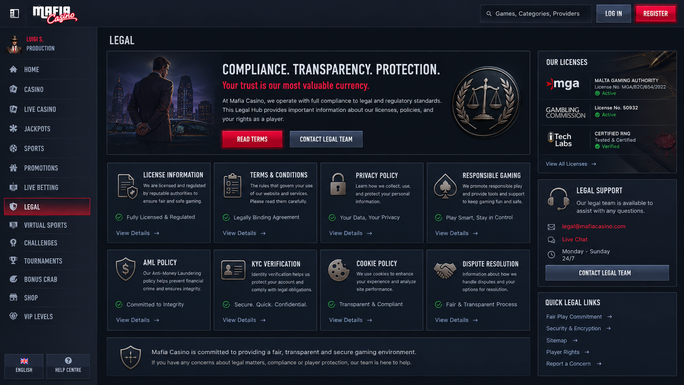Click the iTech Labs logo
684x385 pixels.
pos(560,140)
